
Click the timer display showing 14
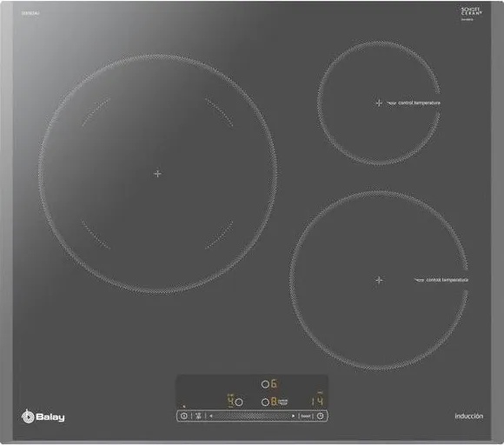[317, 401]
